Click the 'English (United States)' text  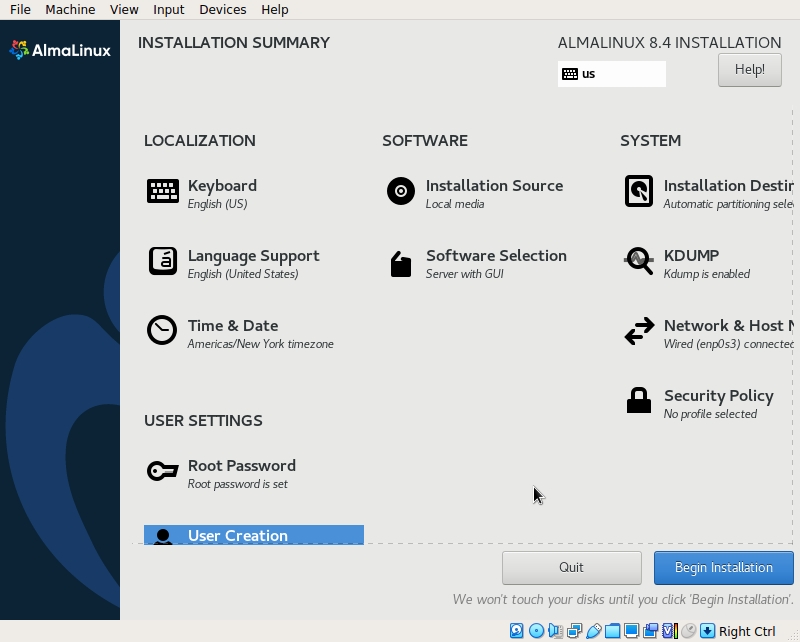pos(243,274)
